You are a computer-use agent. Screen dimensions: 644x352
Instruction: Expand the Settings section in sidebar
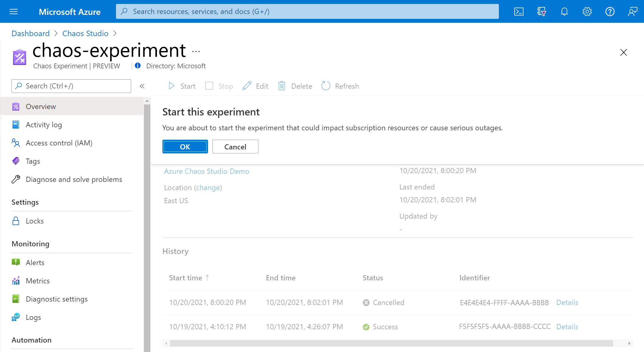coord(25,202)
